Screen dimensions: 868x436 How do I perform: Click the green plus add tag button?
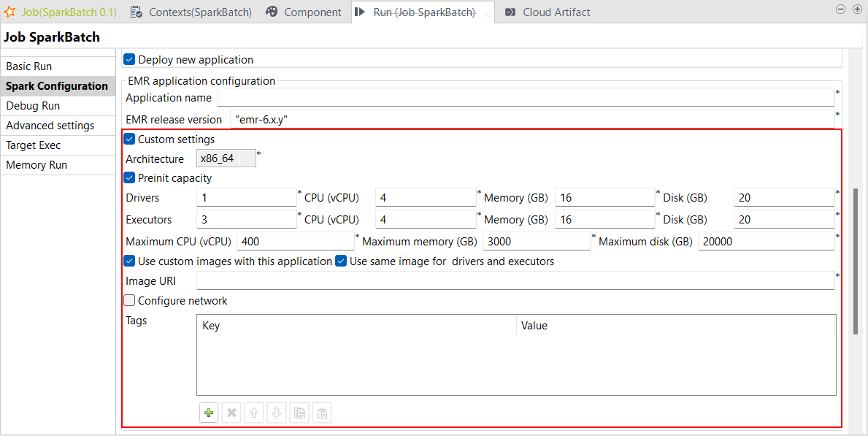click(209, 413)
